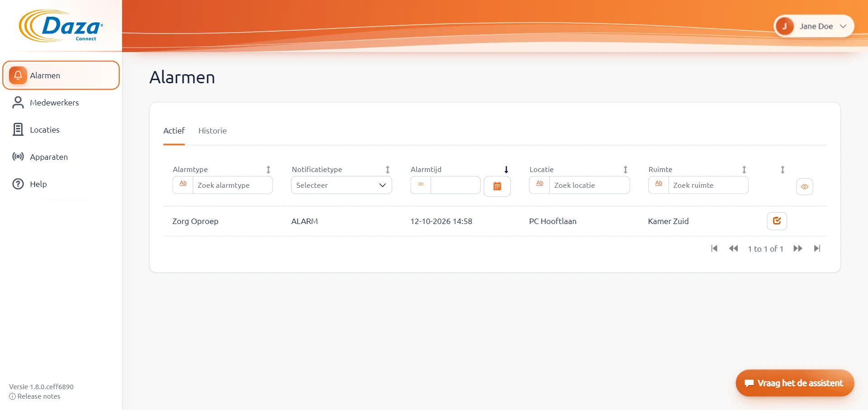The height and width of the screenshot is (410, 868).
Task: Expand the Notificatietype Selecteer dropdown
Action: pos(341,185)
